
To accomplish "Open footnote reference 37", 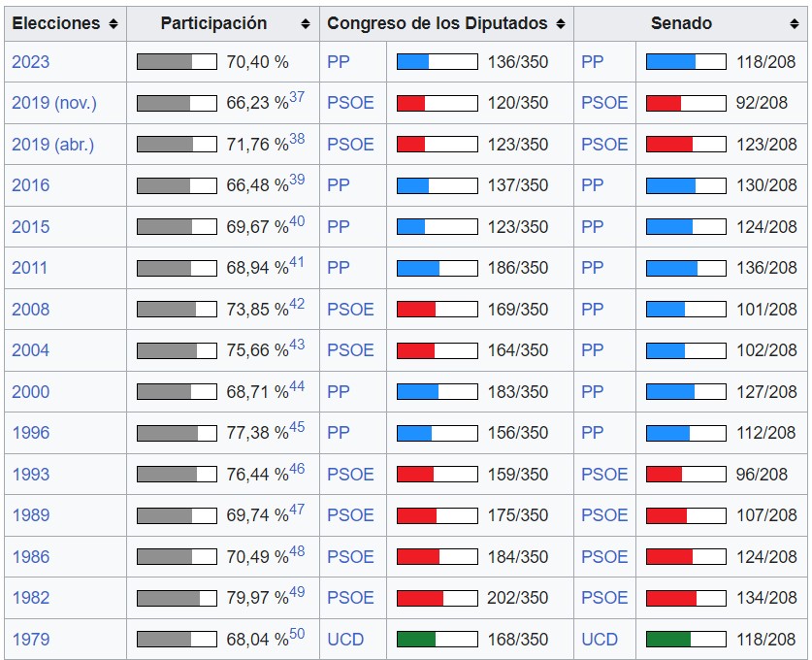I will [x=297, y=97].
